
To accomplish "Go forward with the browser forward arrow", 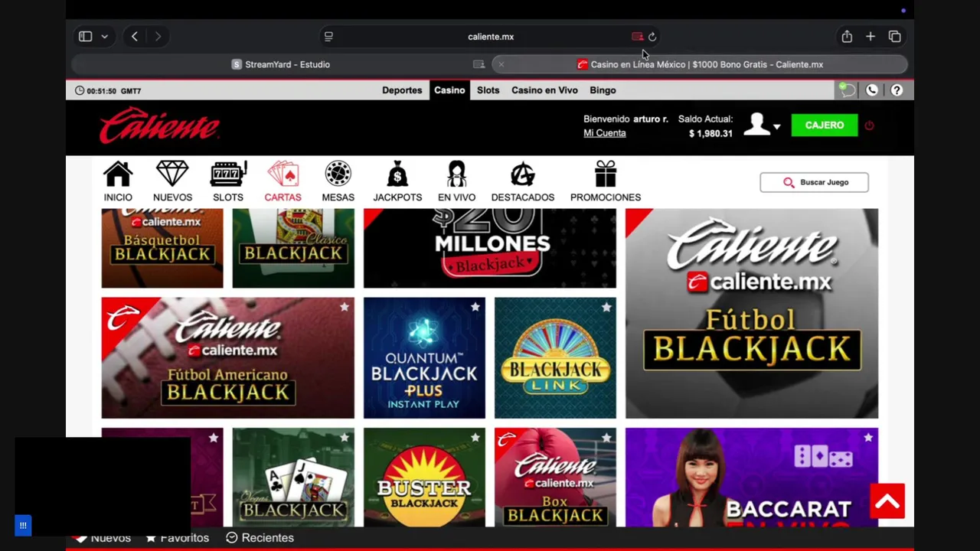I will (x=158, y=36).
